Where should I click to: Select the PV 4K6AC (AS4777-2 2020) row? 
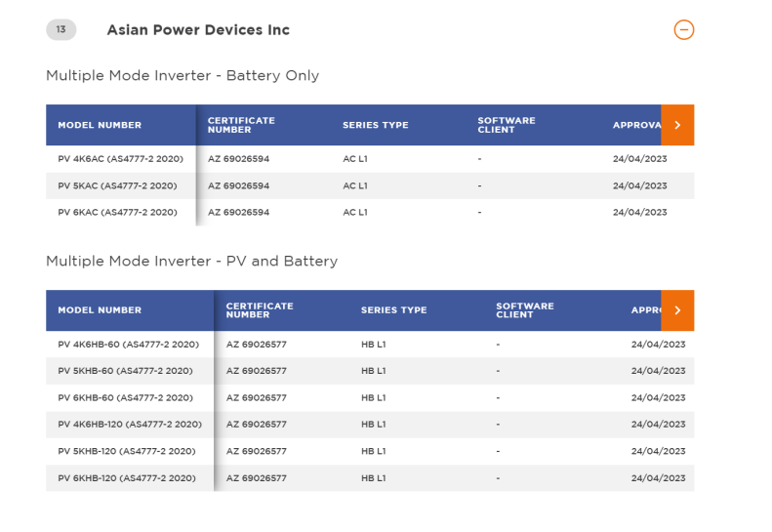click(117, 158)
